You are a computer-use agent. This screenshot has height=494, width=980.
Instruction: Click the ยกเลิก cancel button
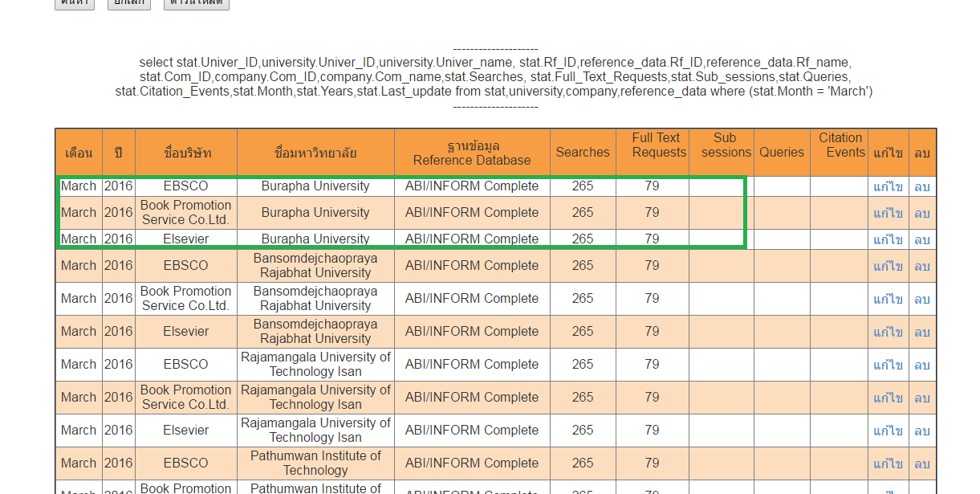[x=129, y=3]
